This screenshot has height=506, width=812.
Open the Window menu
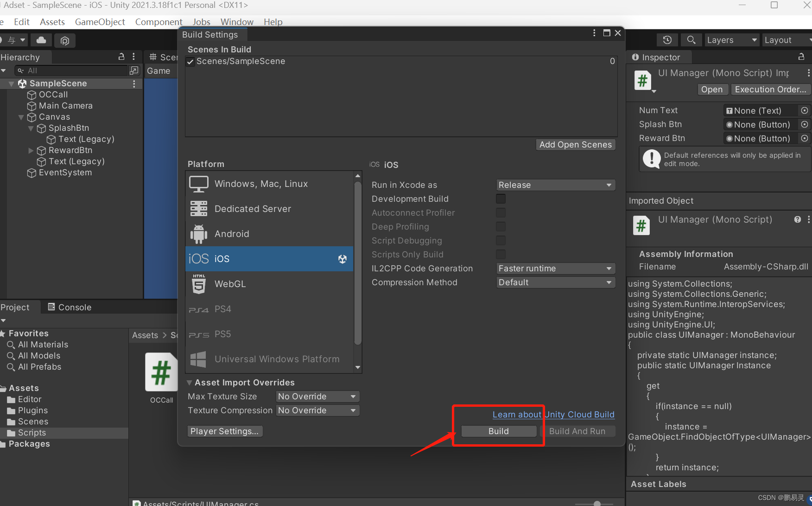237,22
